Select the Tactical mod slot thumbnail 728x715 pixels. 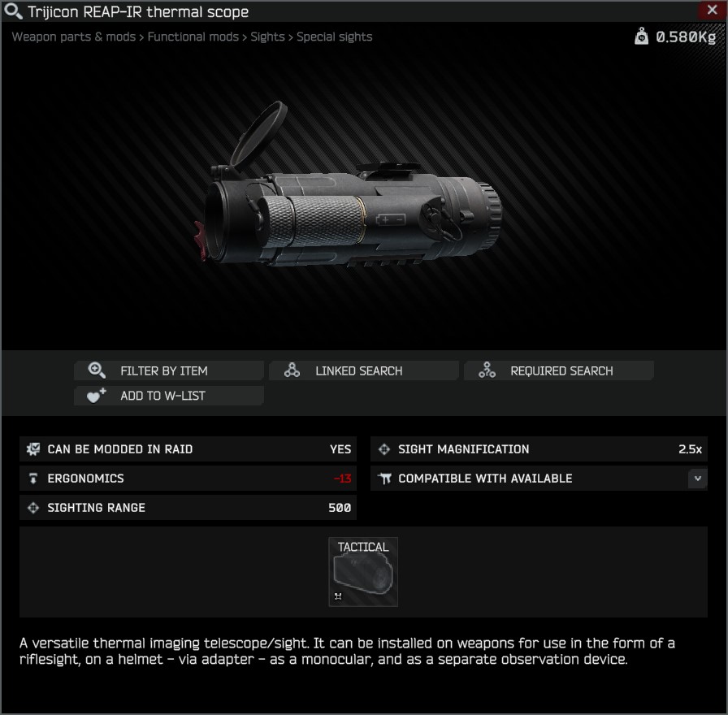pyautogui.click(x=363, y=571)
